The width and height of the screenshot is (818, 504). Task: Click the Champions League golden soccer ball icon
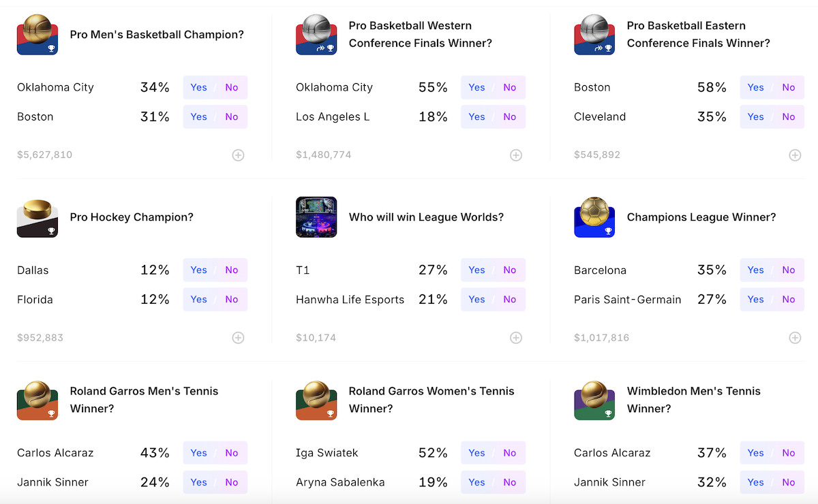coord(594,217)
